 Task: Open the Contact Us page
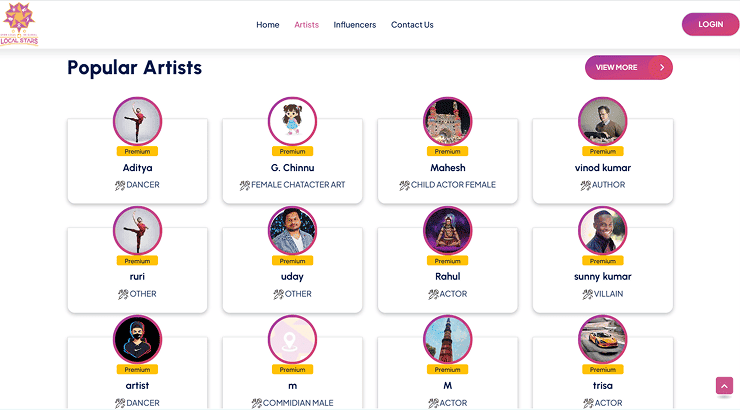point(412,25)
